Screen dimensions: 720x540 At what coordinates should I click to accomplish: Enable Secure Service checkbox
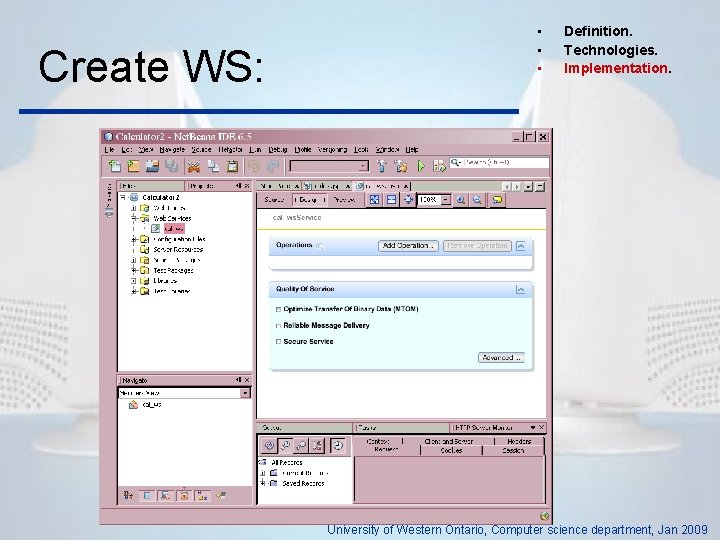click(278, 342)
